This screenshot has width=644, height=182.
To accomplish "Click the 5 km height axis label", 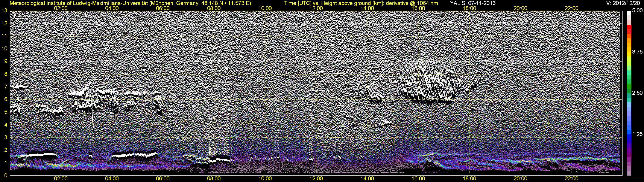I will click(6, 112).
